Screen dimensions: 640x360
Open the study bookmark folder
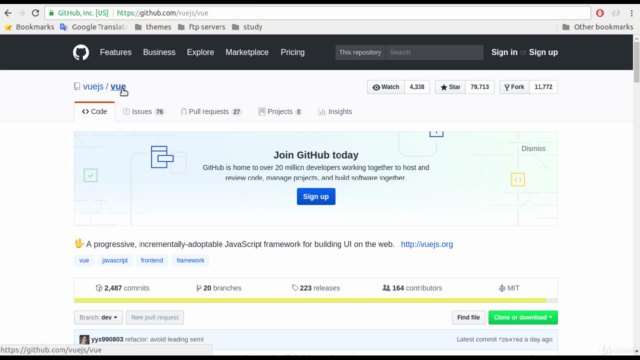pos(247,27)
